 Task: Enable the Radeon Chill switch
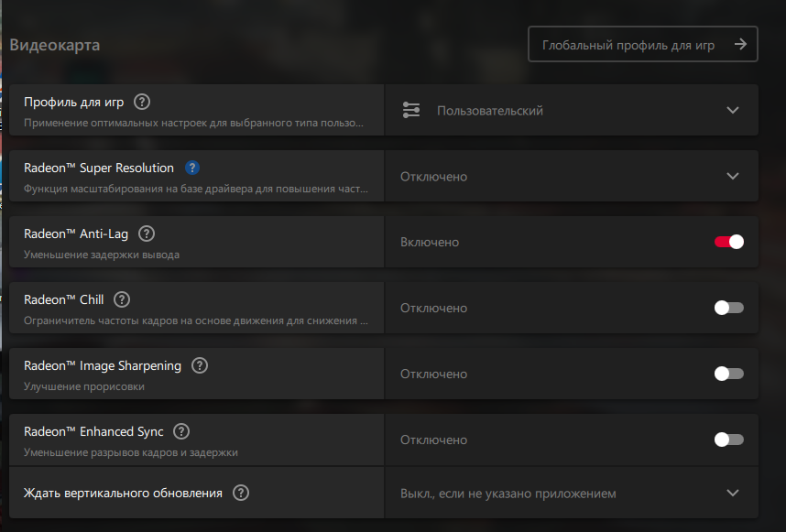pos(729,308)
